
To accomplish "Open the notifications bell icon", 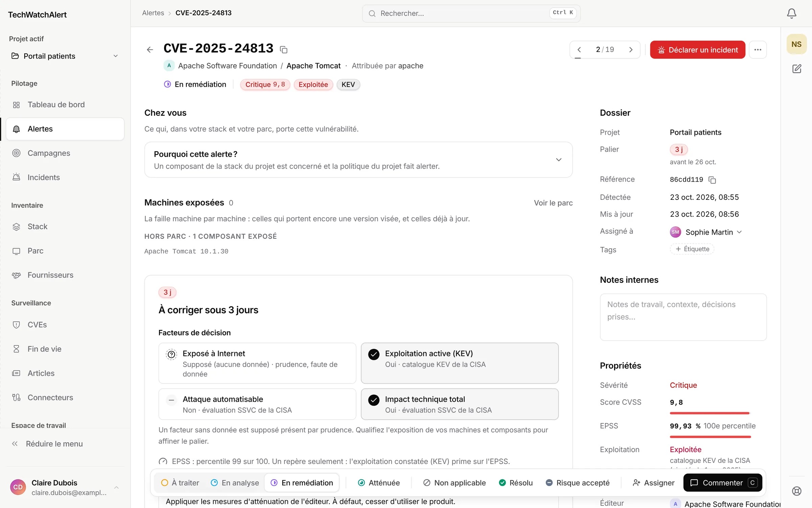I will tap(791, 13).
